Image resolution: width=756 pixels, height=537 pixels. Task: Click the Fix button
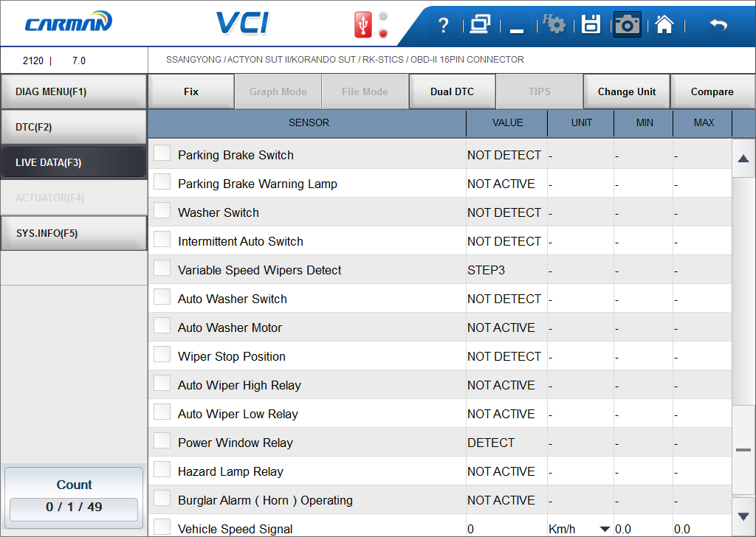(191, 91)
